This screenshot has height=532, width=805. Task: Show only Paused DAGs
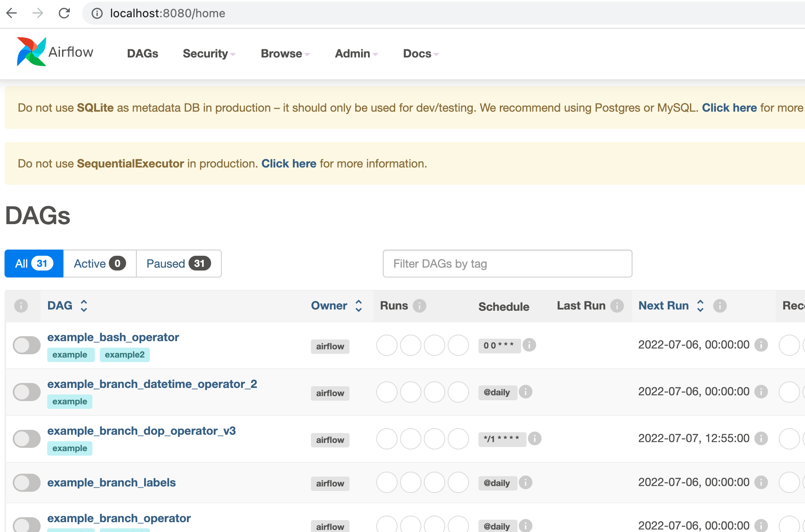[x=179, y=264]
